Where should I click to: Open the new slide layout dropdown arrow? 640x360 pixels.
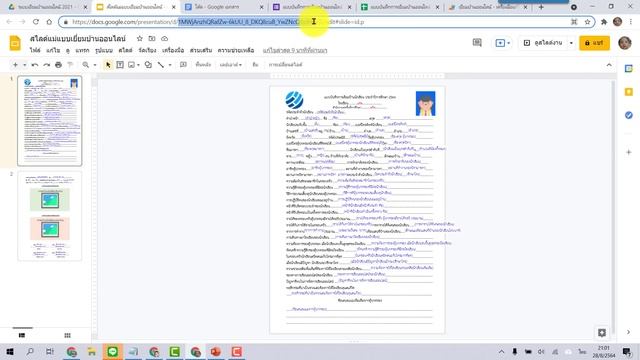coord(24,65)
